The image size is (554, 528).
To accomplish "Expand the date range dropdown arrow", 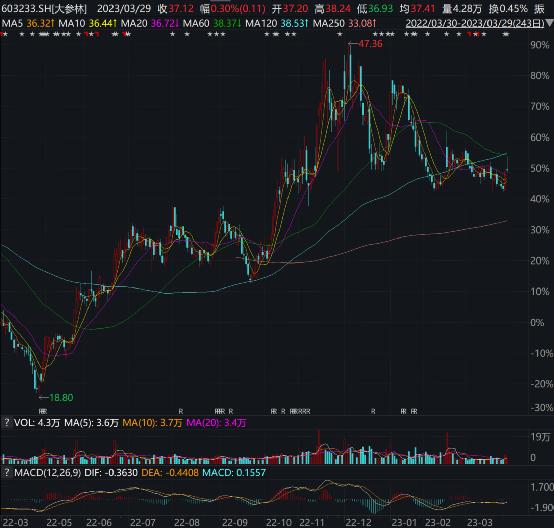I will click(549, 23).
